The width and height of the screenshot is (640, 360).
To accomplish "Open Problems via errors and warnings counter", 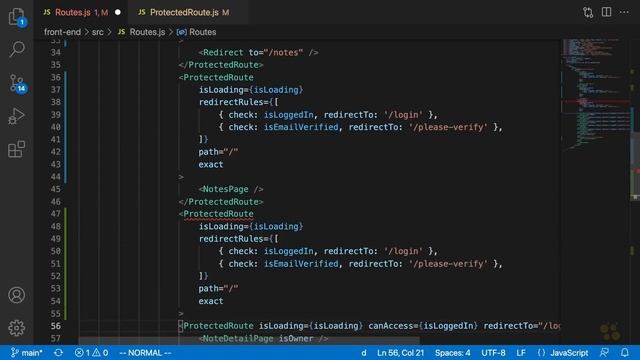I will (x=91, y=353).
